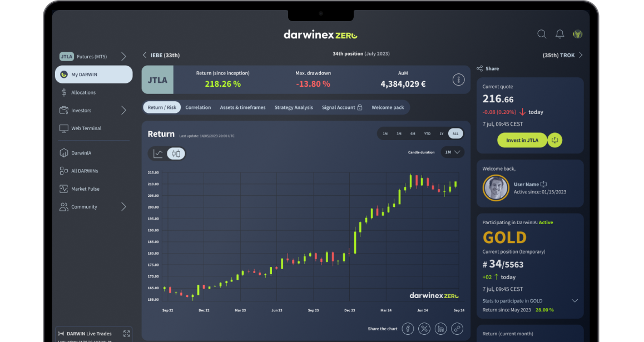Select the 3M time range
The image size is (644, 342).
tap(399, 134)
